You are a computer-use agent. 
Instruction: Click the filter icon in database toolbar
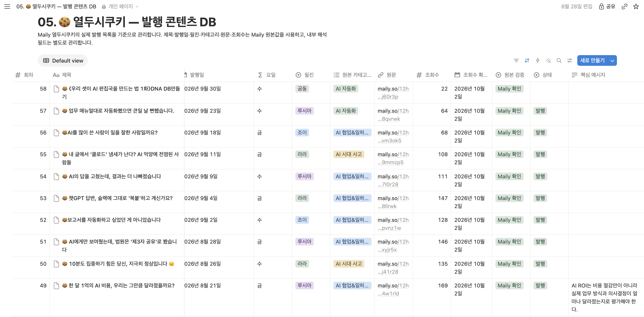pos(516,60)
